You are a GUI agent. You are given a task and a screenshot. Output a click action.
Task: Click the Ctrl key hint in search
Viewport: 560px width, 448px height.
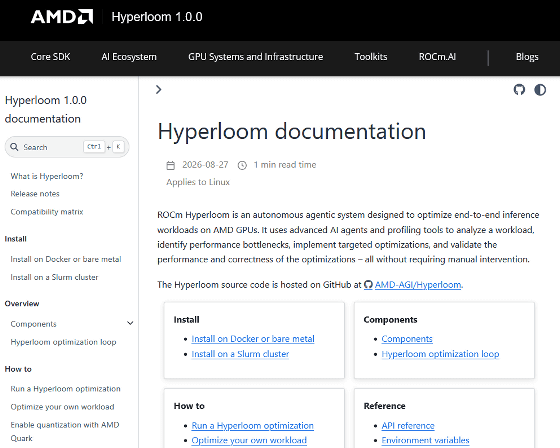[x=94, y=146]
